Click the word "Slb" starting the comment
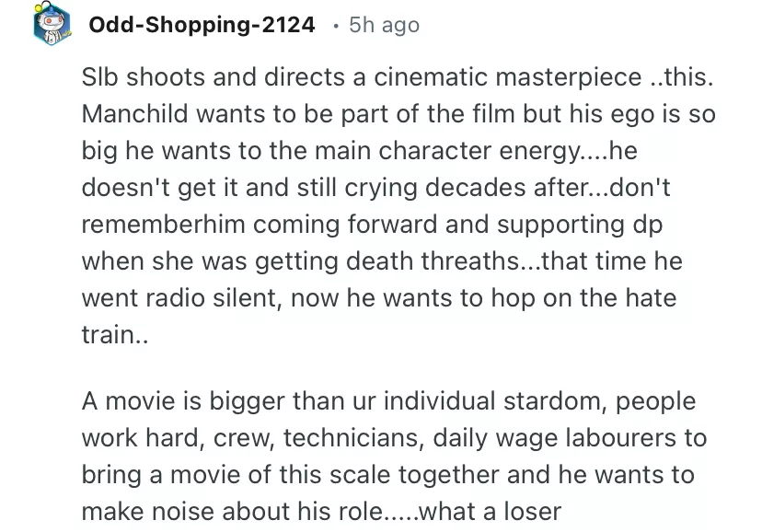The height and width of the screenshot is (532, 762). coord(98,80)
